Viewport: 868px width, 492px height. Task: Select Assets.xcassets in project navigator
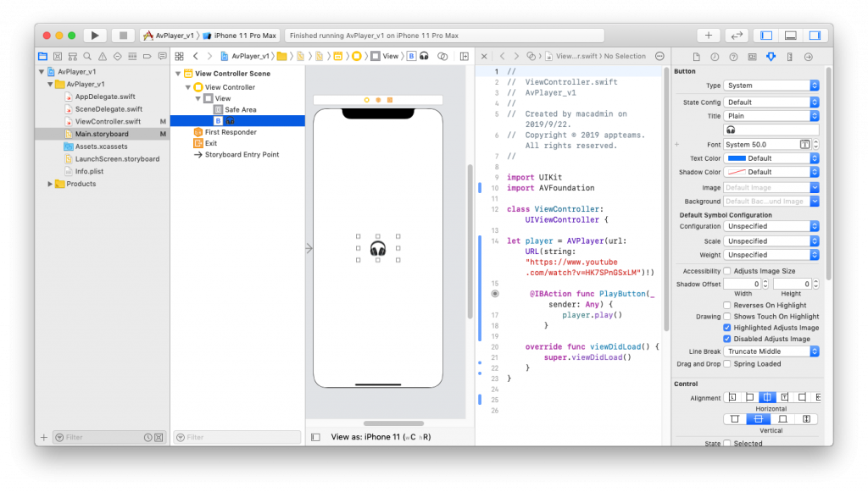click(102, 146)
